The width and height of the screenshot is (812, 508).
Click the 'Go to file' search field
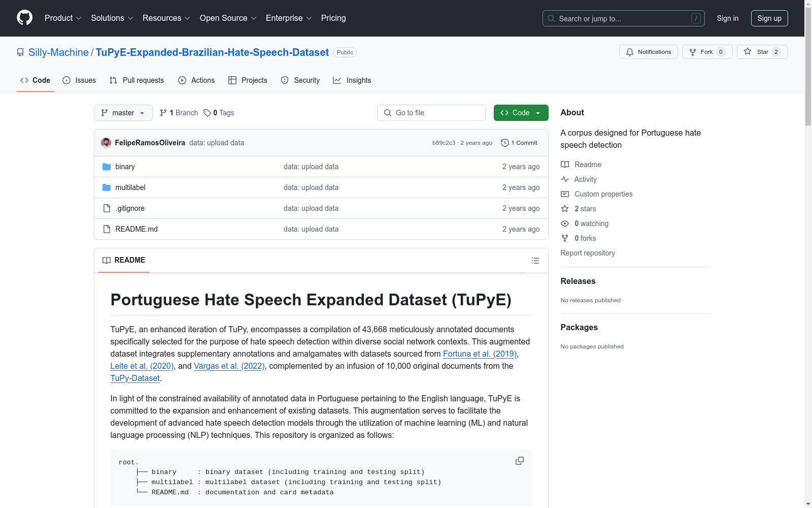[431, 113]
